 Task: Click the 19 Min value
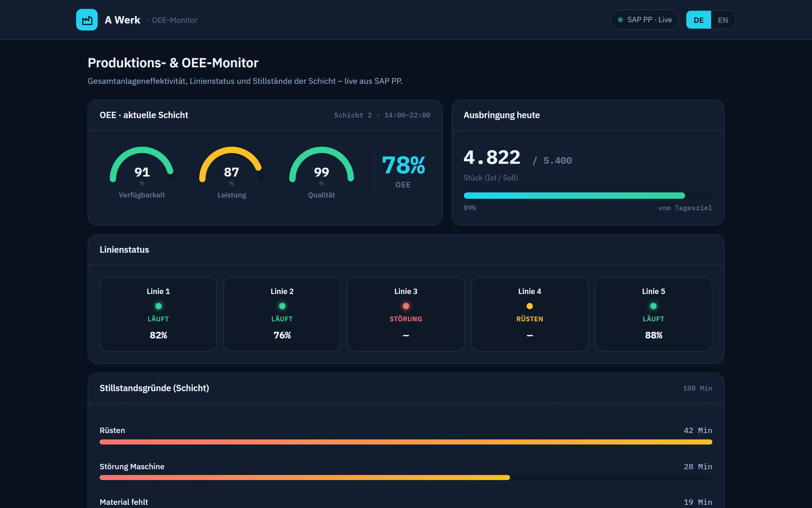click(697, 502)
